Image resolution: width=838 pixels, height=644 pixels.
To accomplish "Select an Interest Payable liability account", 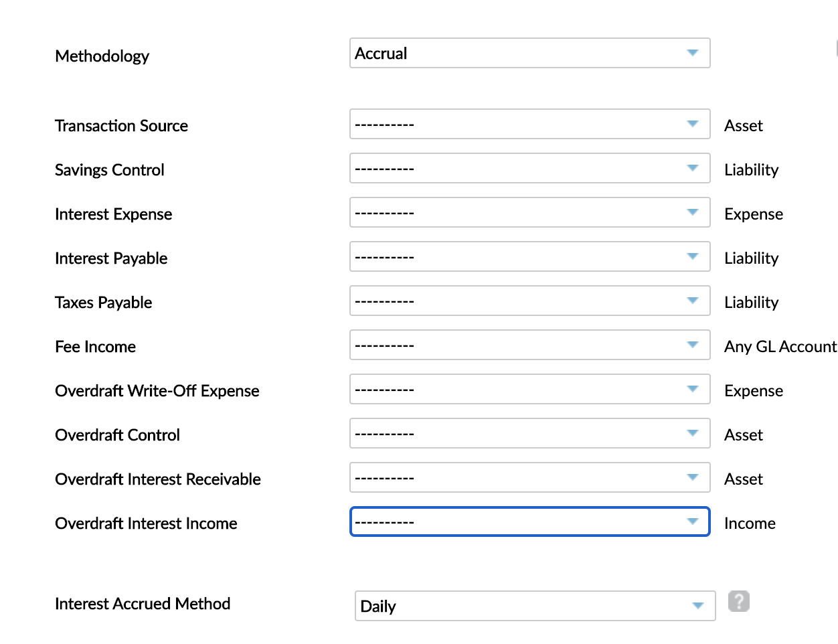I will coord(529,257).
